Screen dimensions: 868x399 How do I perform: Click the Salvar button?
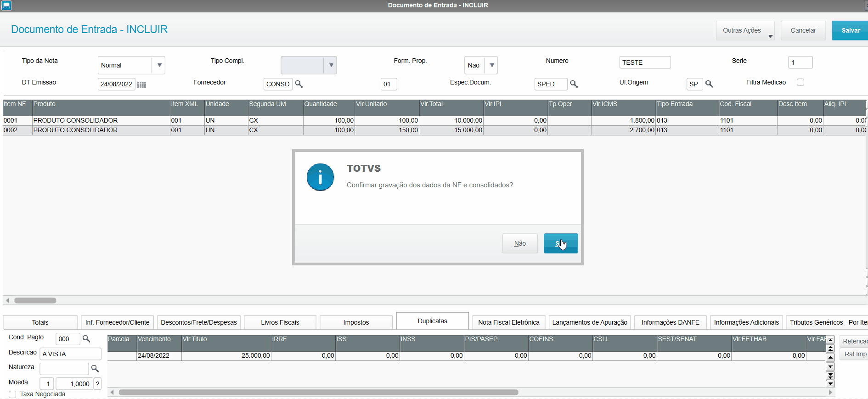pyautogui.click(x=850, y=31)
